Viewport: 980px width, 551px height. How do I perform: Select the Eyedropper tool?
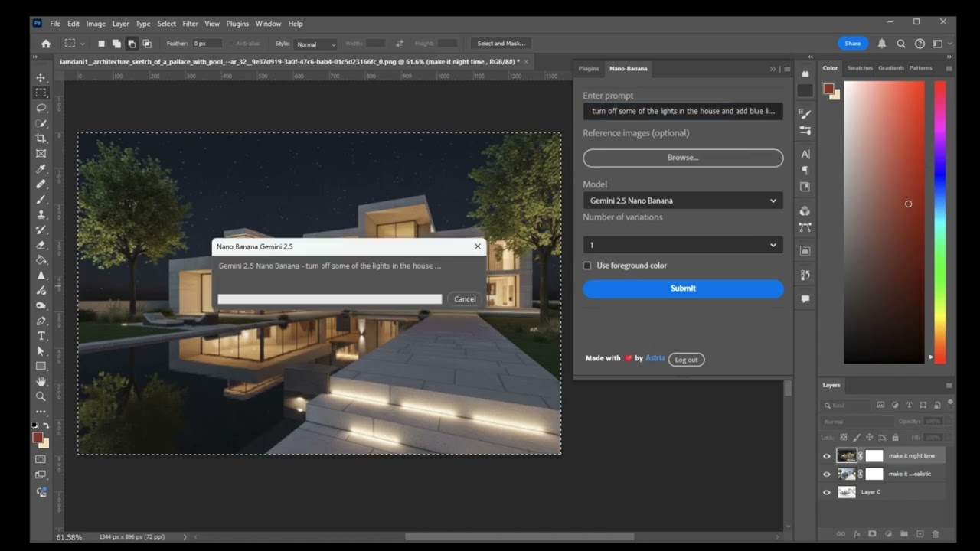pyautogui.click(x=41, y=168)
